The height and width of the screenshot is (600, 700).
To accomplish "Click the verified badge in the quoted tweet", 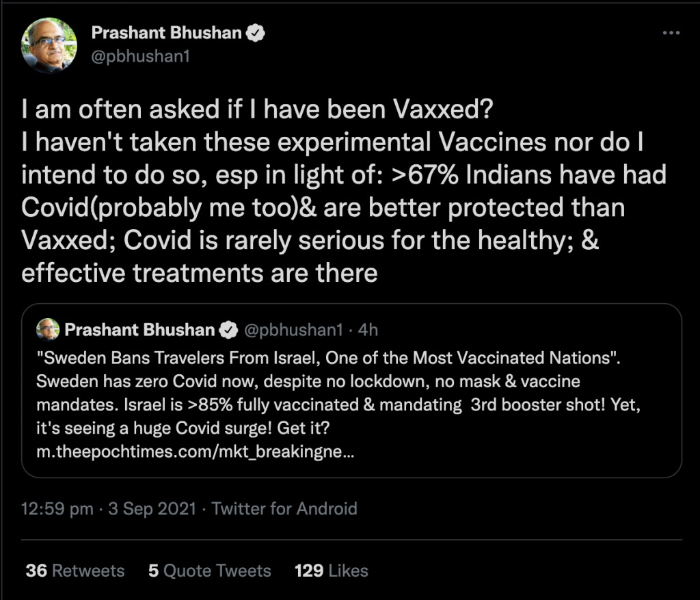I will click(227, 330).
